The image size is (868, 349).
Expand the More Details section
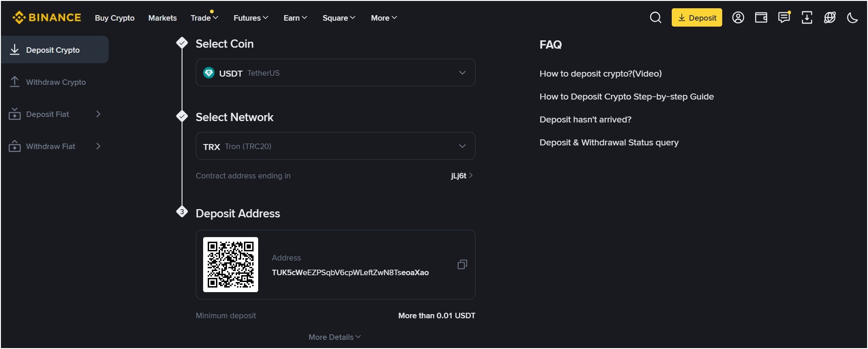coord(334,337)
